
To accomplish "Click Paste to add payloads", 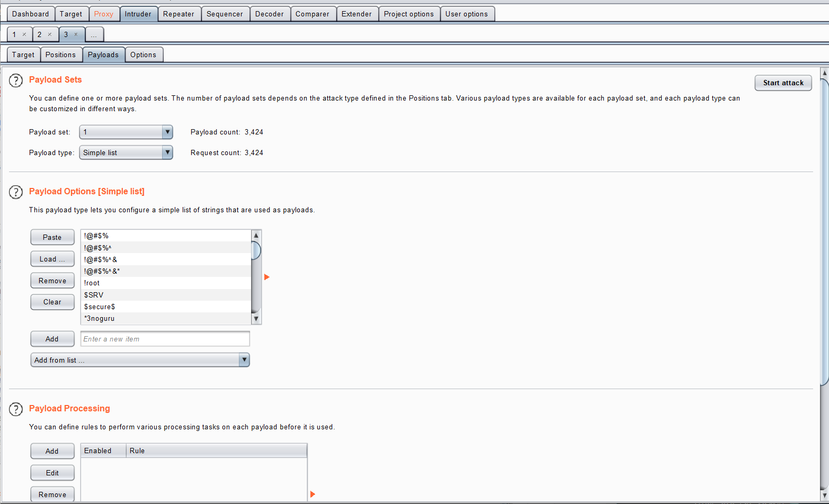I will click(52, 237).
